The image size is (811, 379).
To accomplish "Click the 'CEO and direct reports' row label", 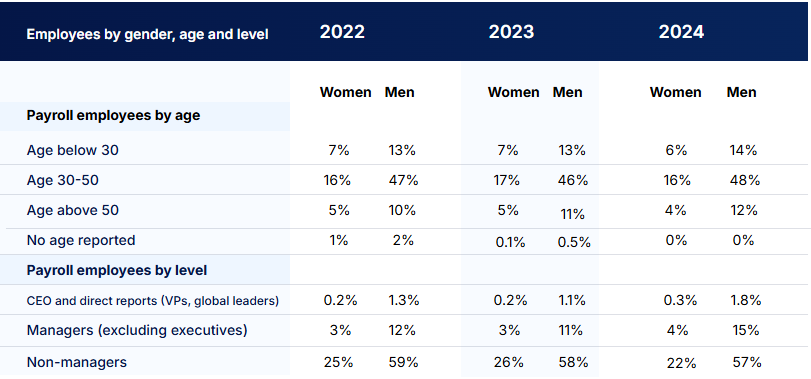I will [153, 301].
